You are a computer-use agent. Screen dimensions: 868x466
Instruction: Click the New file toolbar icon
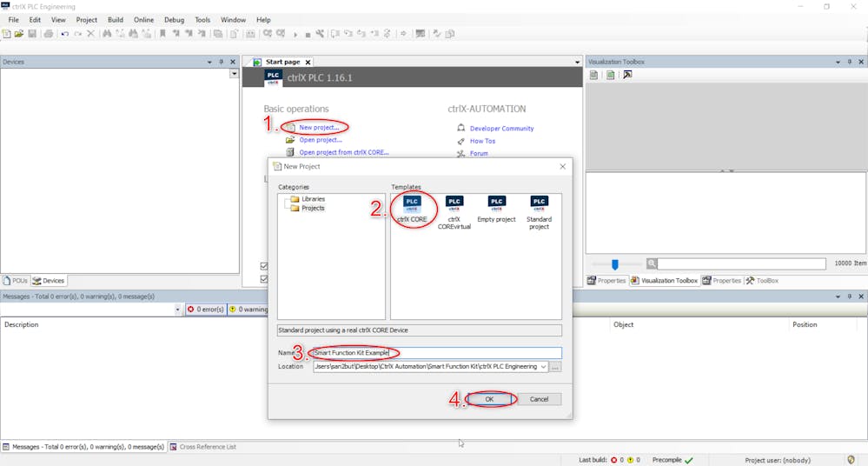click(6, 34)
